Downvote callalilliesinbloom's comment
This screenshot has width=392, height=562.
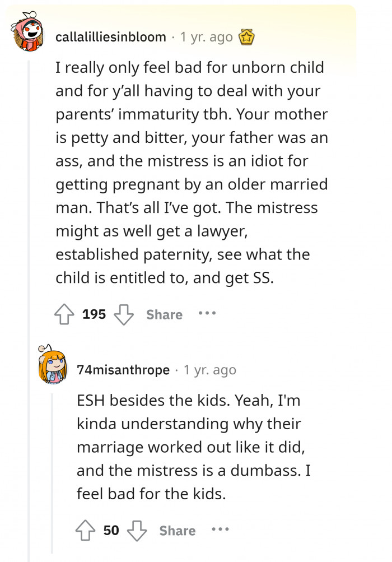pyautogui.click(x=124, y=314)
